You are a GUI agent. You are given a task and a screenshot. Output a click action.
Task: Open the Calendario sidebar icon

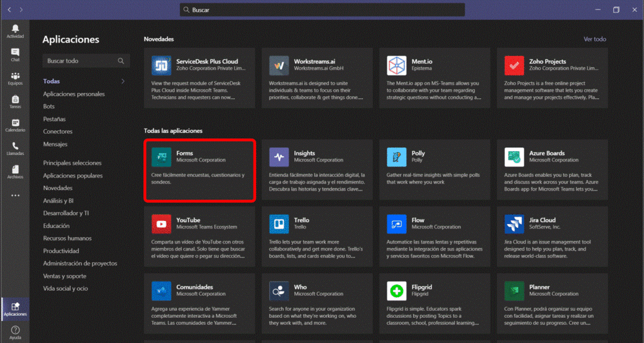pos(15,125)
